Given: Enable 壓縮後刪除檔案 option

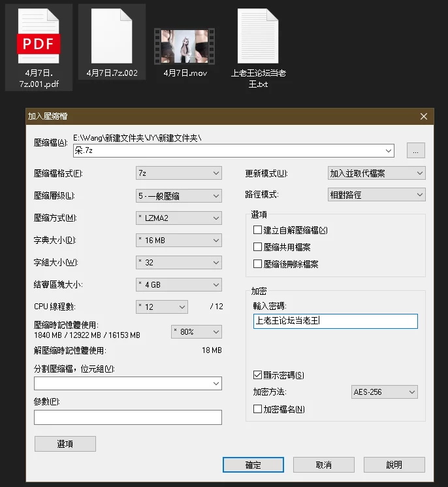Looking at the screenshot, I should click(257, 264).
